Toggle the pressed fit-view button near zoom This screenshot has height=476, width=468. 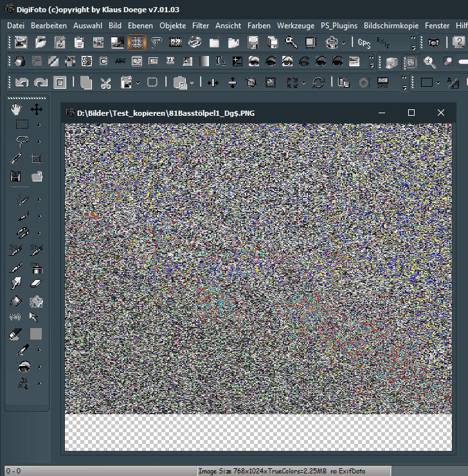411,62
